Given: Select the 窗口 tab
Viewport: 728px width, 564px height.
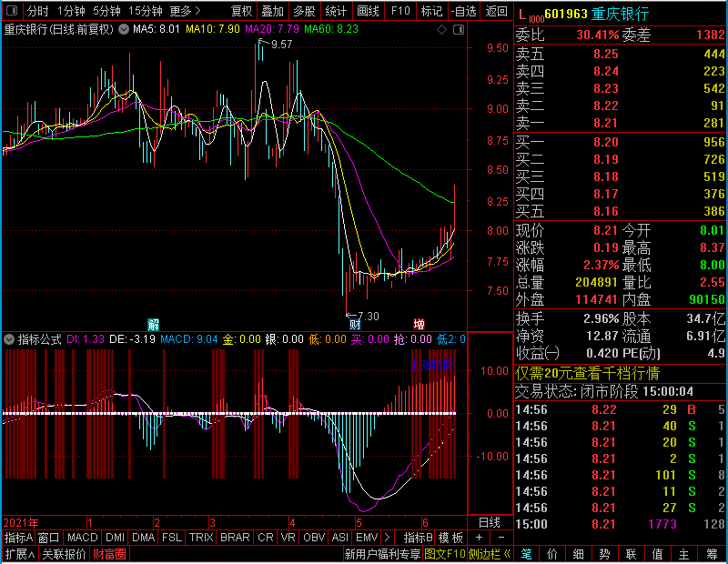Looking at the screenshot, I should [x=49, y=538].
